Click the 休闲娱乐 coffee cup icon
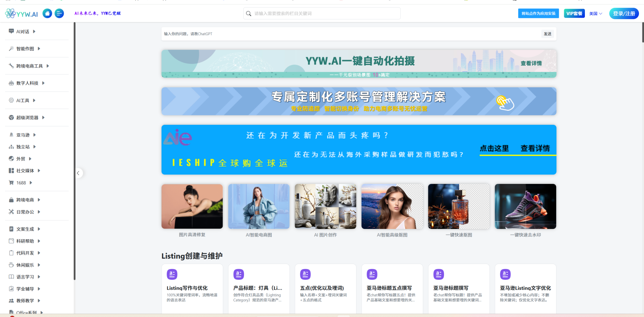 11,265
